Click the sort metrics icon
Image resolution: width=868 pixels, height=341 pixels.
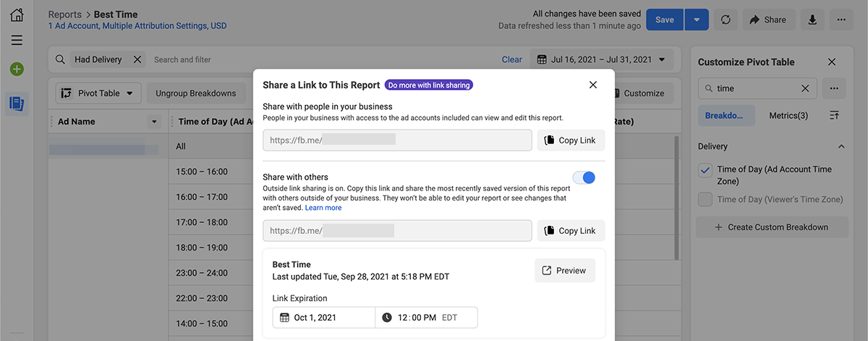834,116
